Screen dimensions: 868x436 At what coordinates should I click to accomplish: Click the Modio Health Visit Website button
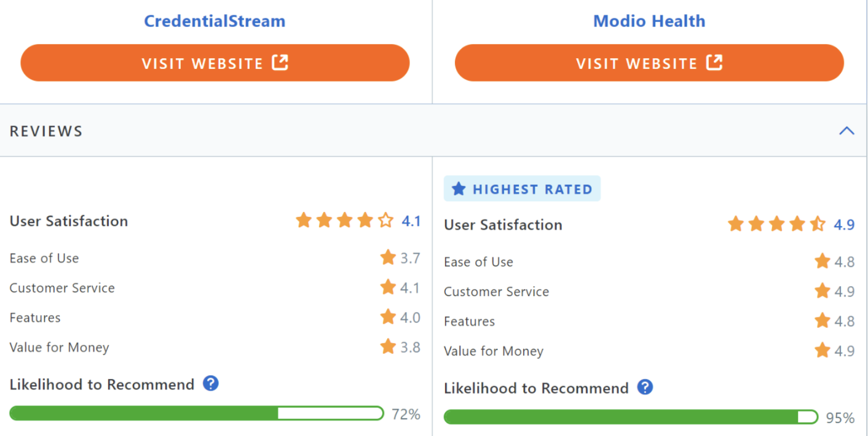point(649,63)
